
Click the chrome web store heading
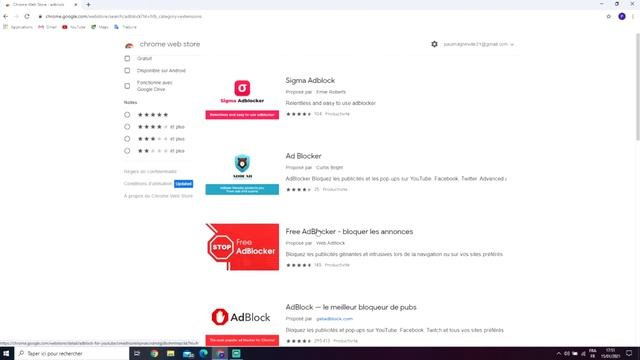[170, 44]
